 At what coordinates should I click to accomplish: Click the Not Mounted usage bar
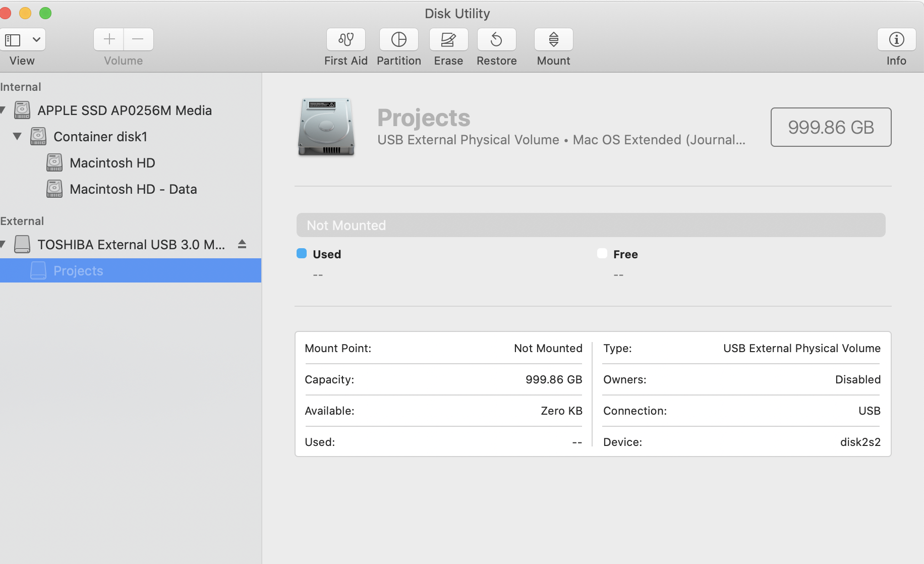pos(591,225)
